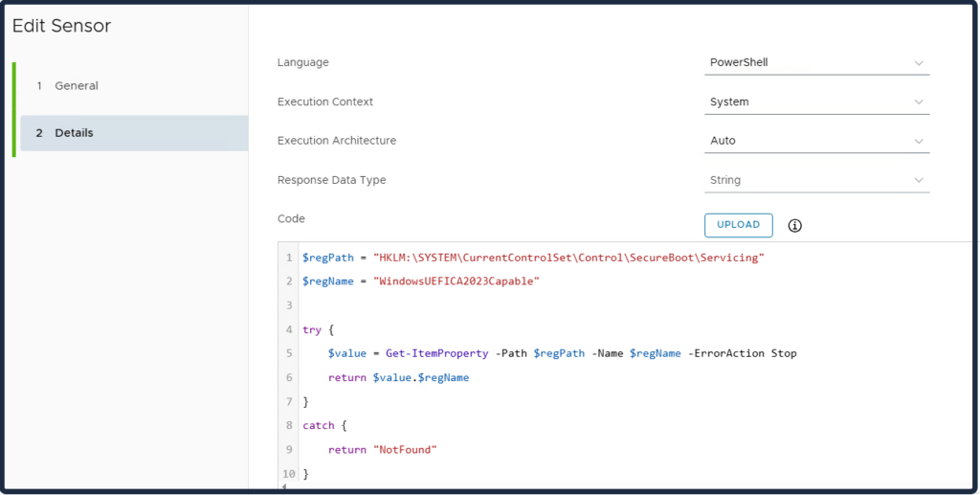Place cursor on the try keyword

click(x=311, y=329)
